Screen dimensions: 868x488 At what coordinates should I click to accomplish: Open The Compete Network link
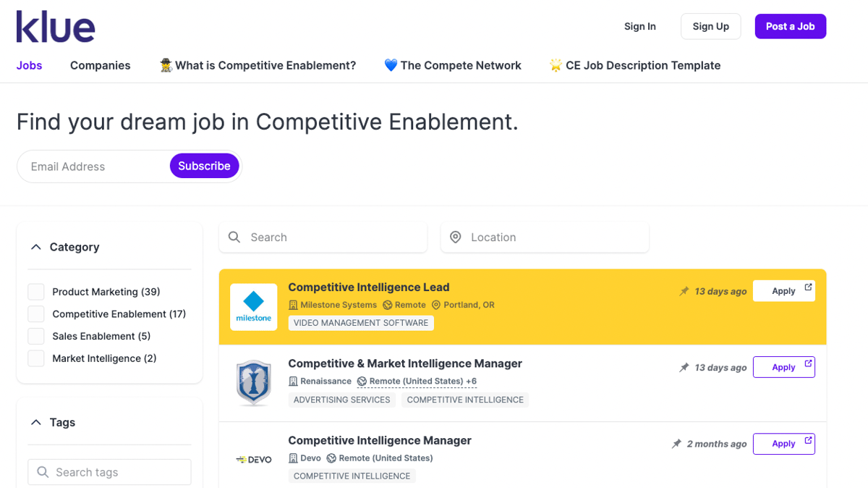pyautogui.click(x=453, y=65)
